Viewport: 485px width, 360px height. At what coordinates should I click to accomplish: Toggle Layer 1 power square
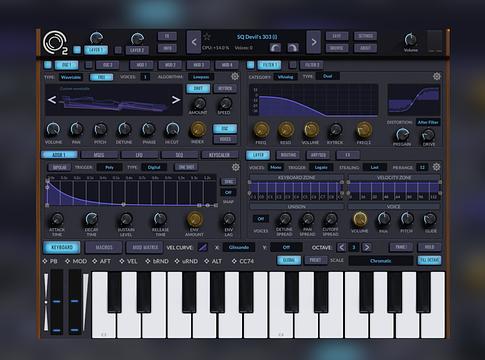[77, 50]
